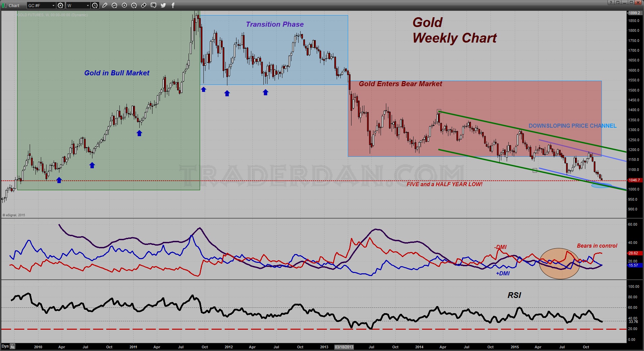This screenshot has height=351, width=644.
Task: Click the 03/18/2013 date marker on time axis
Action: coord(344,347)
